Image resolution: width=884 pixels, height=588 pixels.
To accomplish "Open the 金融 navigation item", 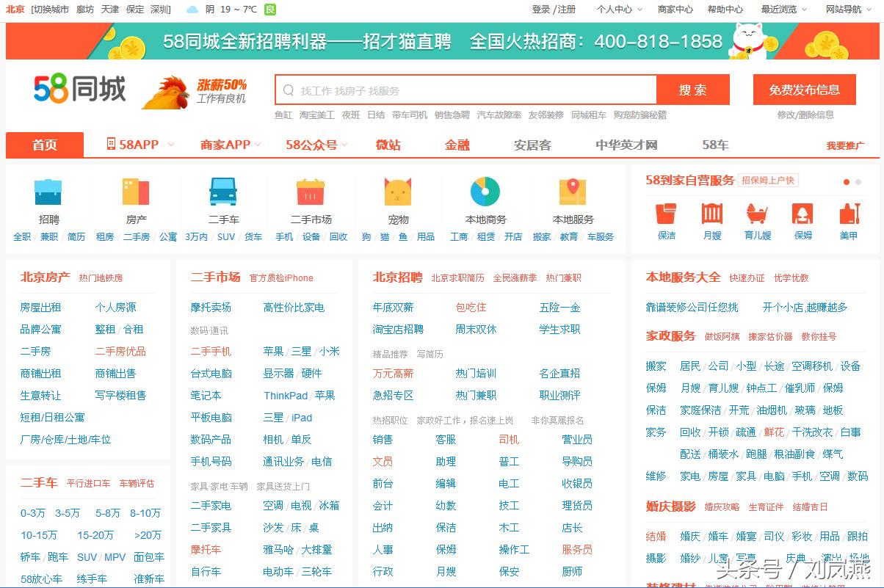I will pyautogui.click(x=457, y=145).
